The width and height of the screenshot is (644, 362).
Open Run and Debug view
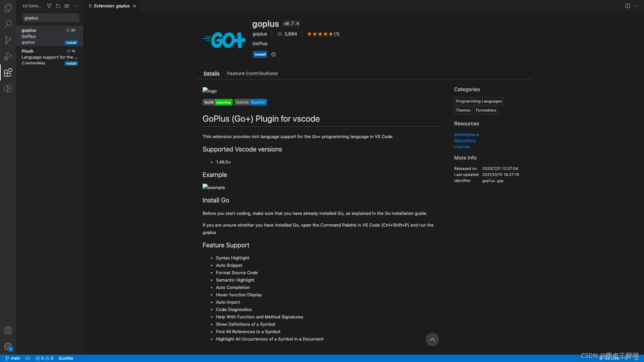[8, 56]
